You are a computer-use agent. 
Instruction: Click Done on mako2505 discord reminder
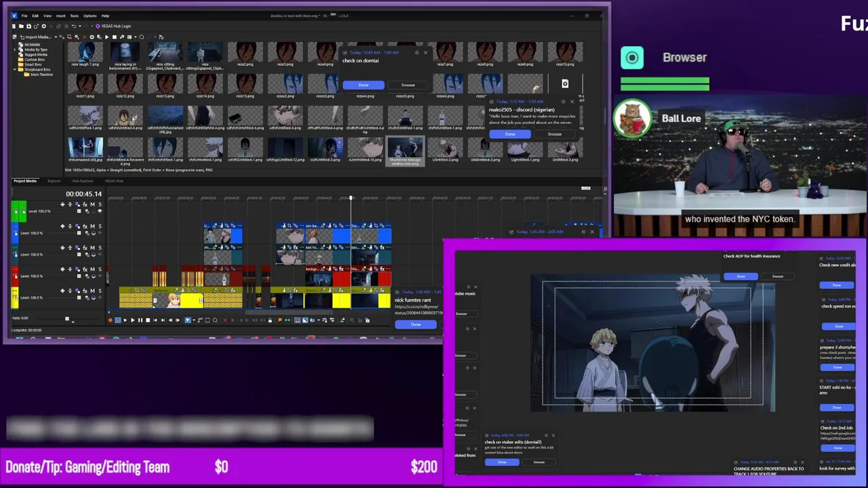click(510, 134)
